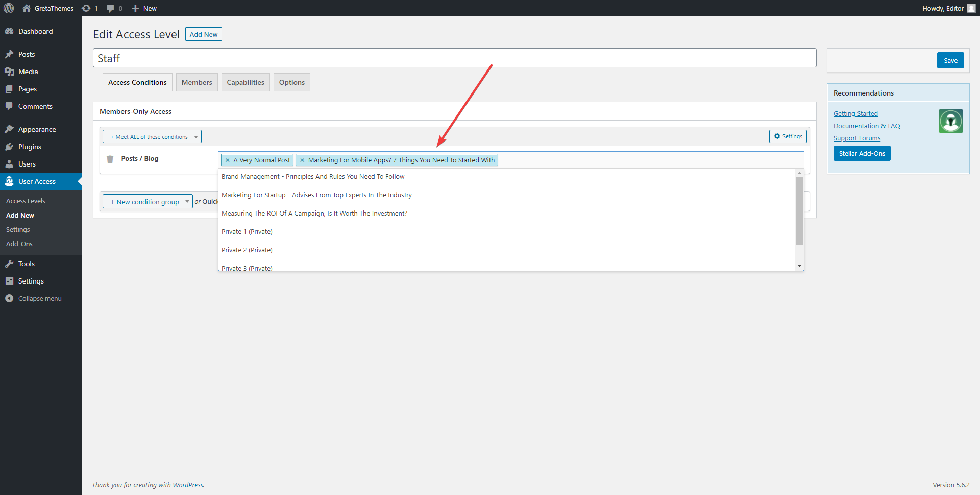Open the Comments sidebar icon
Screen dimensions: 980x495
click(9, 106)
